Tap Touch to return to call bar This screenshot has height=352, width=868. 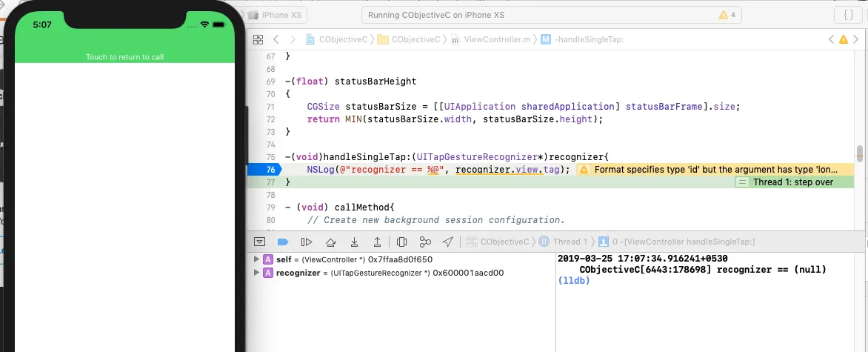(124, 57)
